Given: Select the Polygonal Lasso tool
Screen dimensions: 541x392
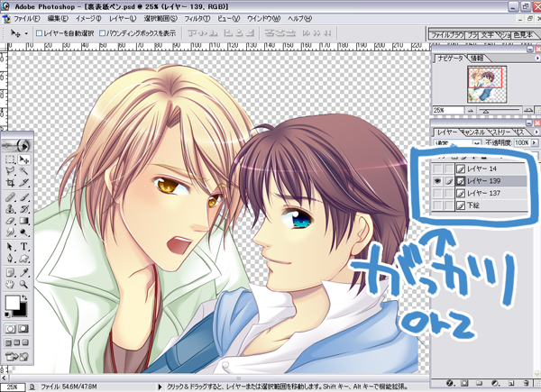Looking at the screenshot, I should 10,170.
